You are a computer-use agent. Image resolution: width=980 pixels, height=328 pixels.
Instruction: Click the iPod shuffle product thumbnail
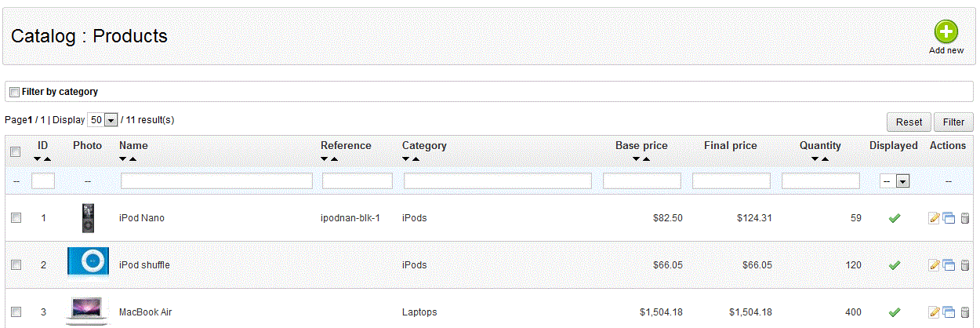click(x=88, y=261)
